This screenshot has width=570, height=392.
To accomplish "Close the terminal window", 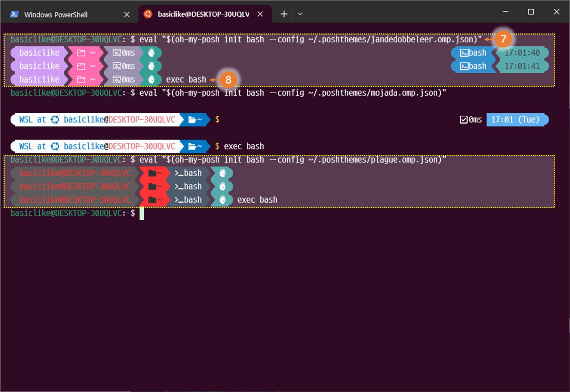I will coord(556,12).
